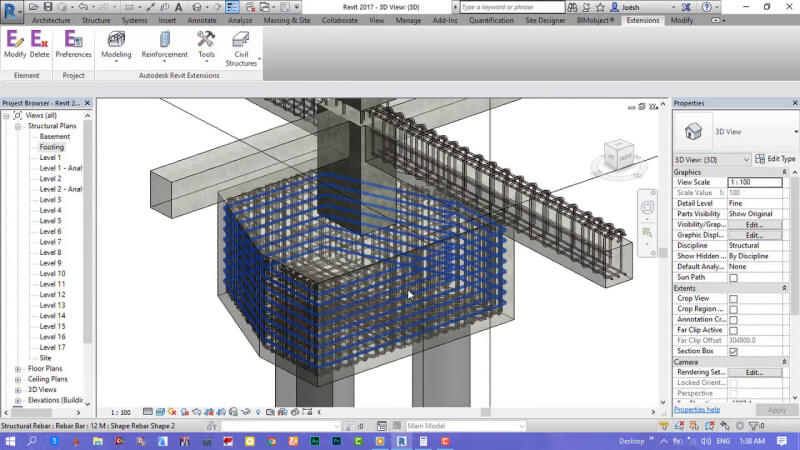Open the Architecture ribbon tab
Screen dimensions: 800x450
click(x=51, y=20)
